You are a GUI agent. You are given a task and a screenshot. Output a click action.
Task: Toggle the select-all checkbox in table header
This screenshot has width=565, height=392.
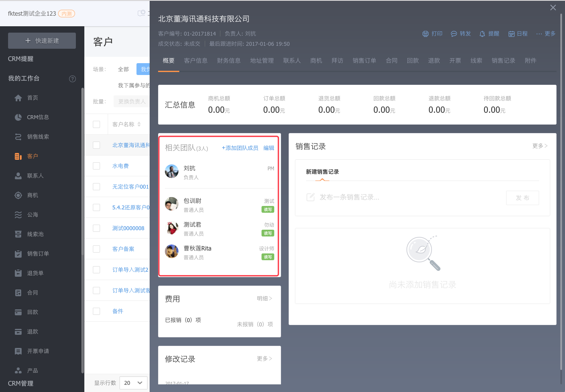click(x=97, y=124)
